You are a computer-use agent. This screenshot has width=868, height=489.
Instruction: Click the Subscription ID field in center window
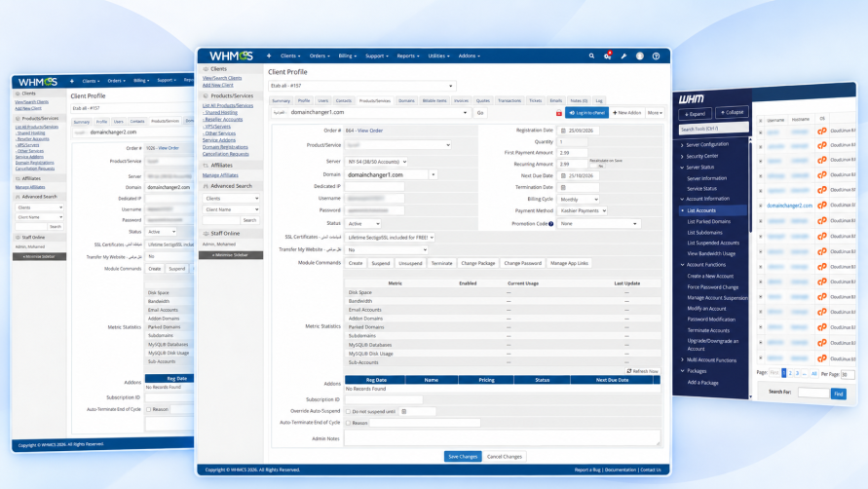tap(384, 399)
